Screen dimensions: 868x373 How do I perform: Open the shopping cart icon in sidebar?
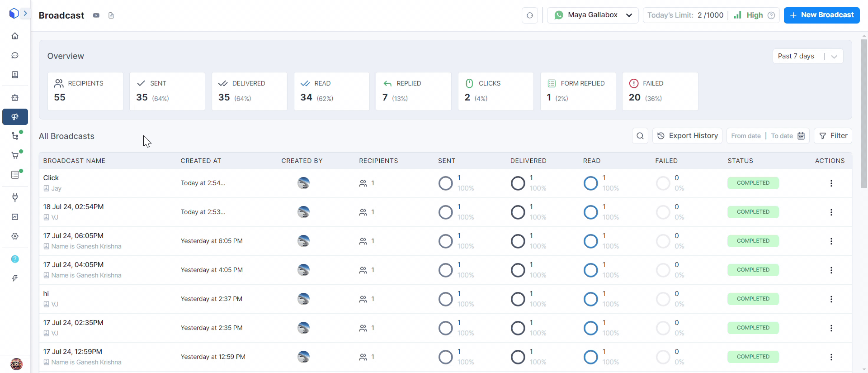tap(15, 155)
